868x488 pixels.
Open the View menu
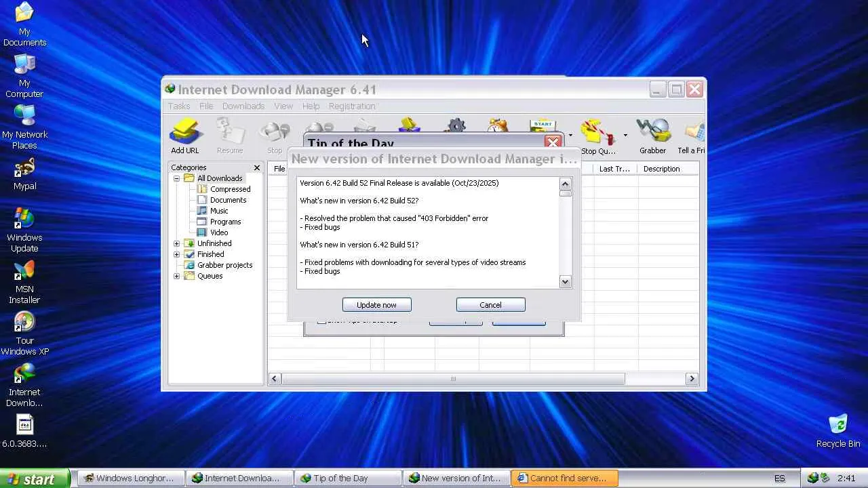pos(283,106)
